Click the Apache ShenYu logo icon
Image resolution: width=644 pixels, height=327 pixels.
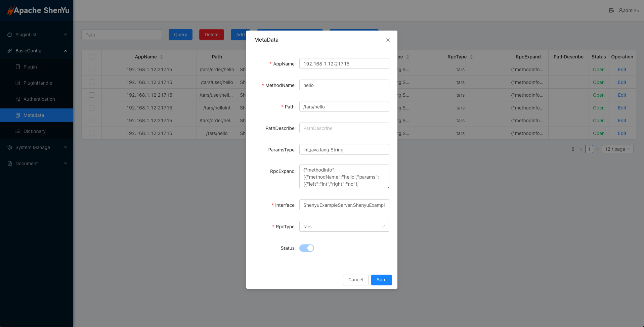click(10, 11)
